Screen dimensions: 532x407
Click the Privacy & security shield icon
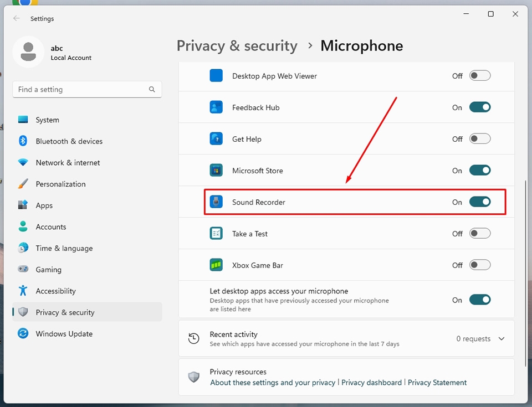pos(23,312)
